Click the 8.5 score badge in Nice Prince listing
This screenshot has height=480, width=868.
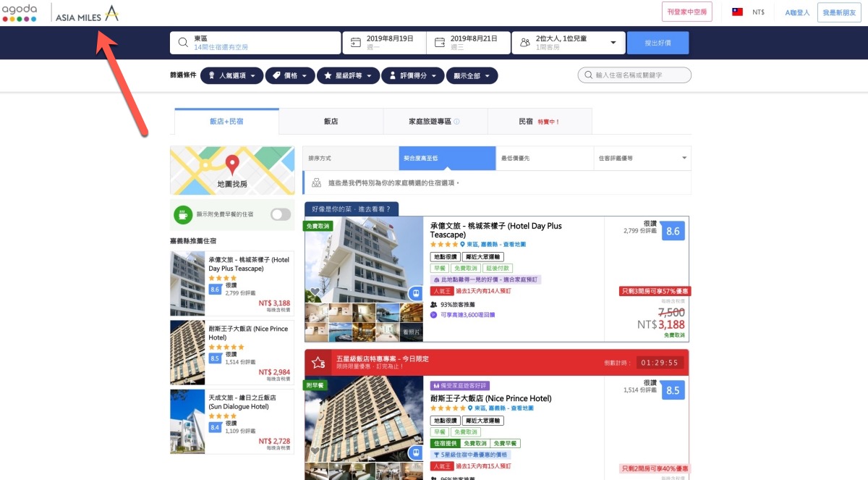[x=673, y=390]
